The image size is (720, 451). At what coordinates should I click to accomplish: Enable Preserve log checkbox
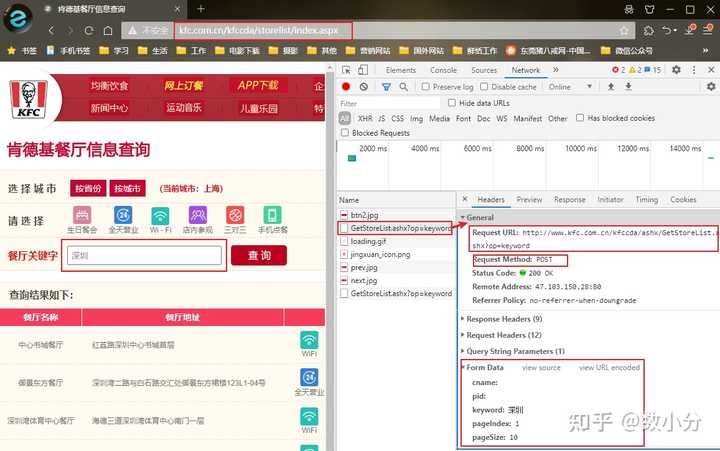426,86
